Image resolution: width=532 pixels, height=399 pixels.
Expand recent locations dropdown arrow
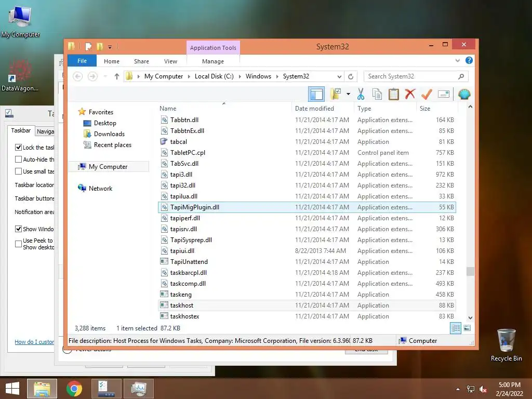[x=105, y=76]
